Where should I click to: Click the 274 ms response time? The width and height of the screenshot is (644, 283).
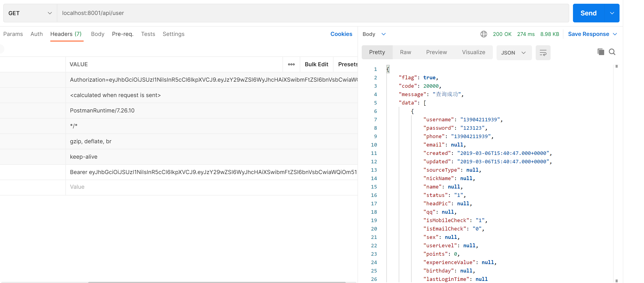[526, 34]
